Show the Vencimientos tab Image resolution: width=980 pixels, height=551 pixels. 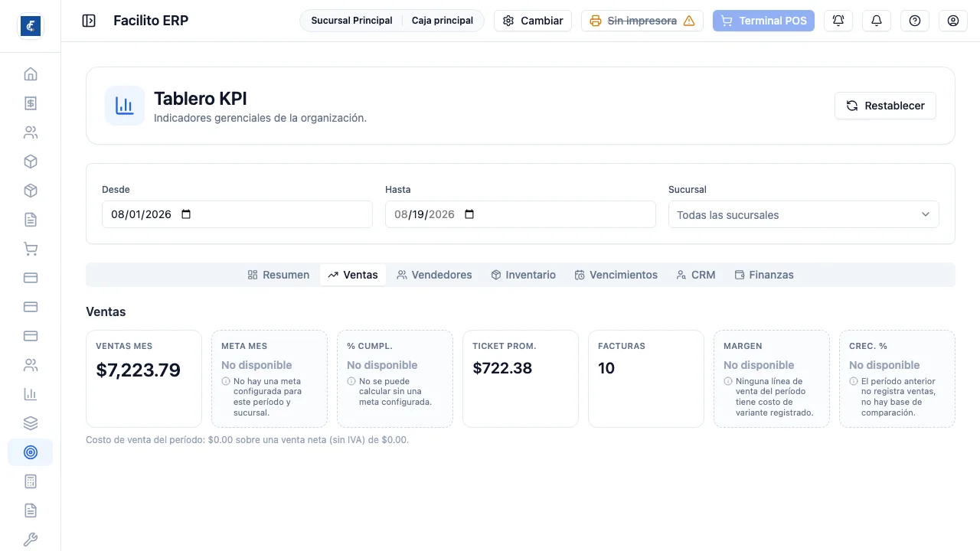coord(616,275)
